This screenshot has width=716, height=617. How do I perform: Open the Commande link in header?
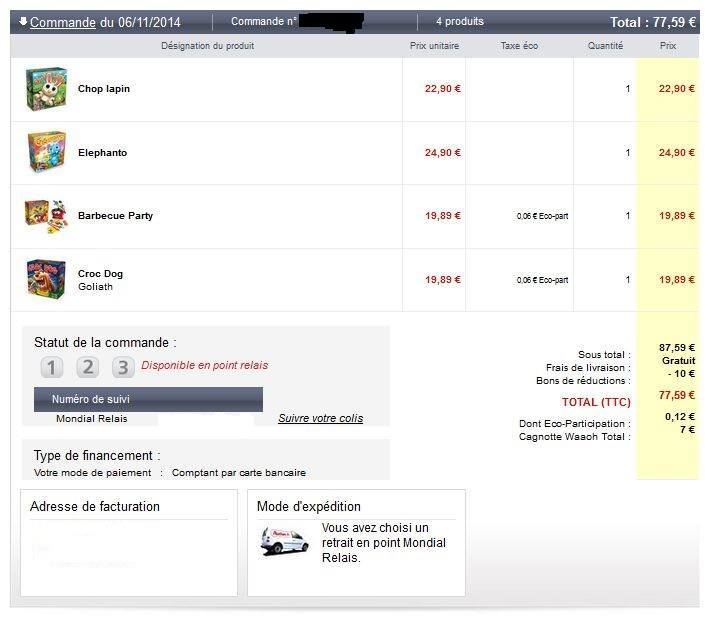[62, 22]
